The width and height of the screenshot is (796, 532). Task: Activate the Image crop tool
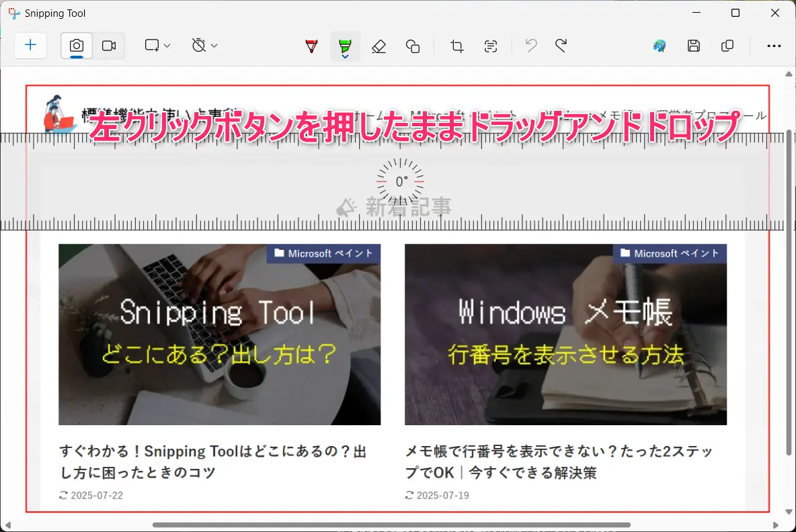457,46
